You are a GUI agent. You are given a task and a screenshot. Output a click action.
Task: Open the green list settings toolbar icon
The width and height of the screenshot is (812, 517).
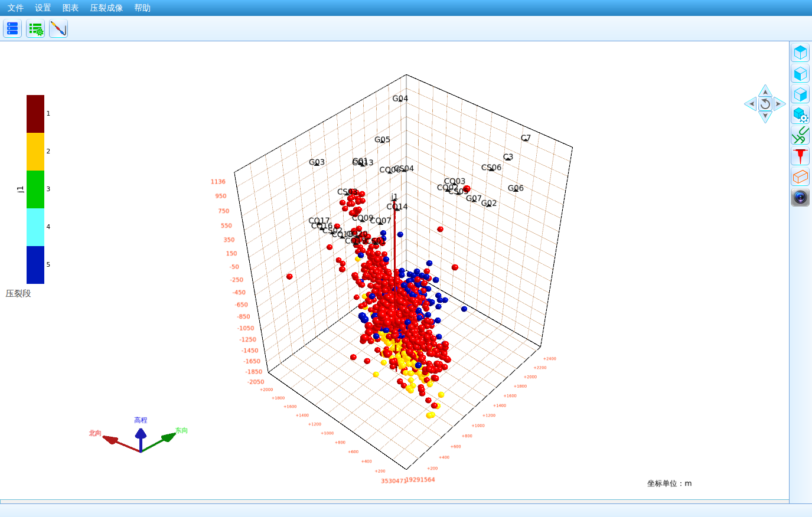pyautogui.click(x=35, y=28)
